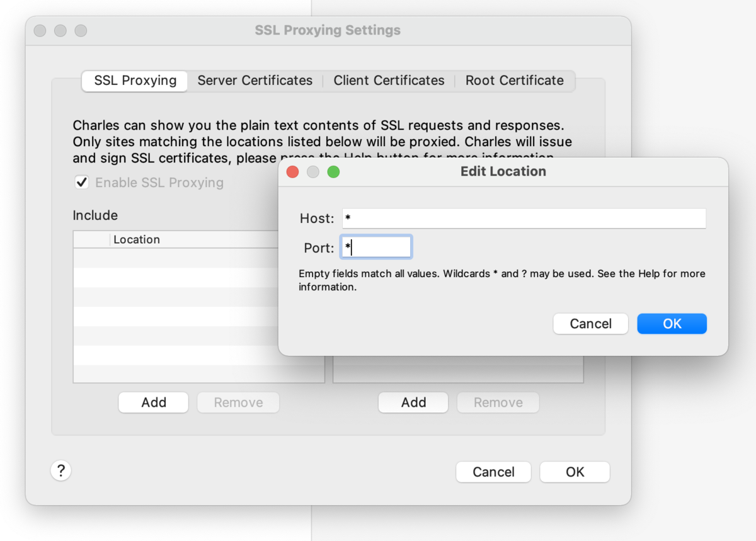
Task: Click Remove under the Include list
Action: pos(238,402)
